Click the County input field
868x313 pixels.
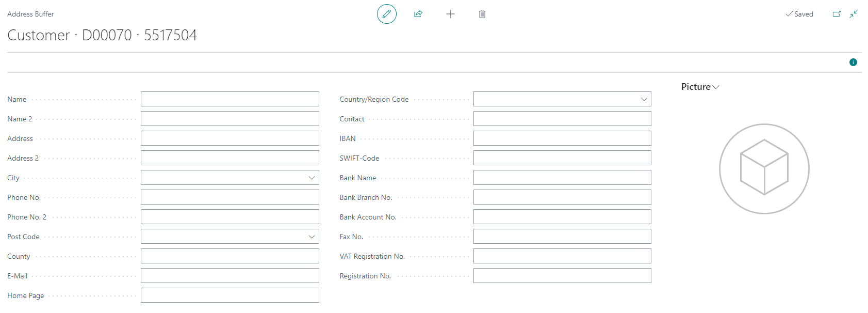pyautogui.click(x=230, y=256)
